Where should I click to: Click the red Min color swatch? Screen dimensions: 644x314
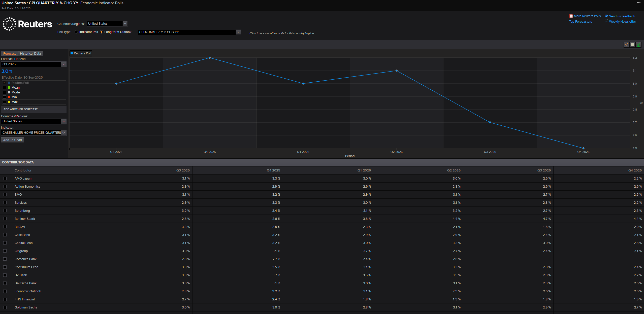[x=9, y=97]
